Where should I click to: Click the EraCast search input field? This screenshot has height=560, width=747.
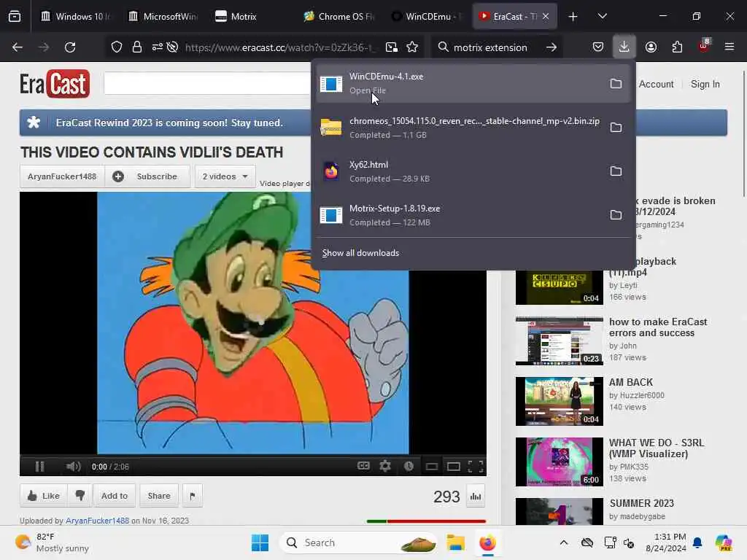point(207,84)
